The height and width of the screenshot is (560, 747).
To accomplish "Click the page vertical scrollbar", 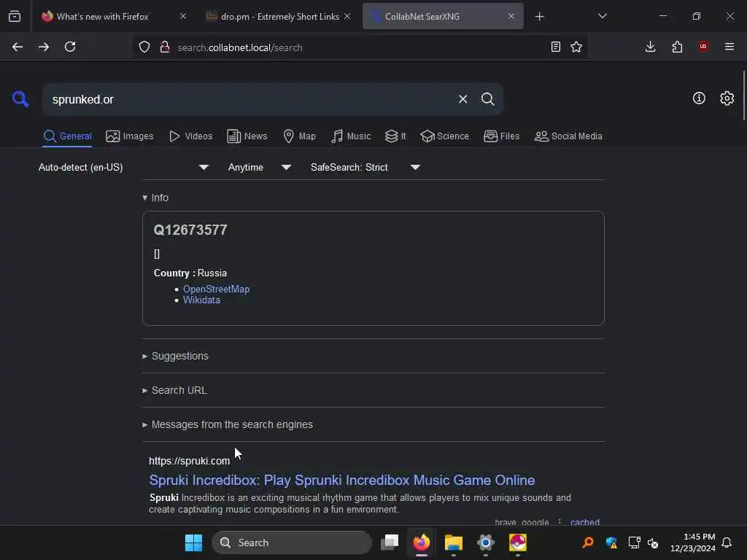I will coord(743,96).
